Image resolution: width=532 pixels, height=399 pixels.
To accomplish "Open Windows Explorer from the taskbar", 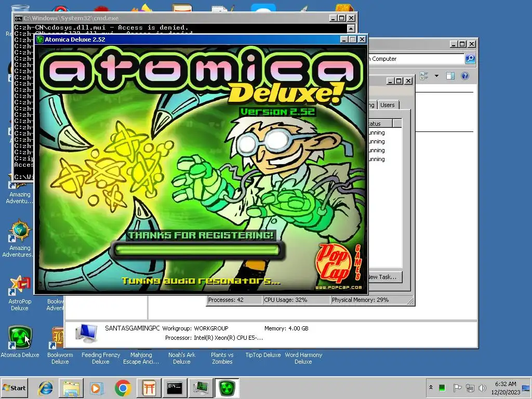I will pos(71,388).
